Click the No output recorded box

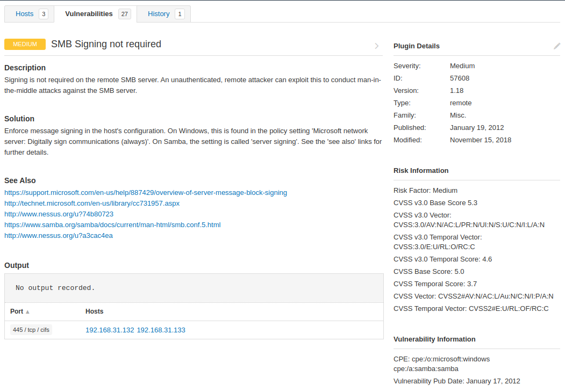tap(194, 288)
